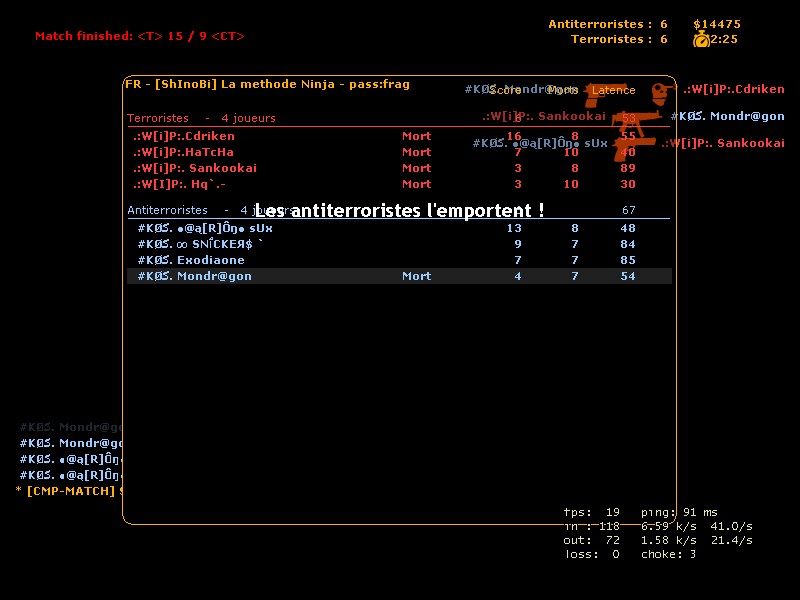
Task: Click the 'Mort' status on Cdriken's row
Action: click(x=416, y=136)
